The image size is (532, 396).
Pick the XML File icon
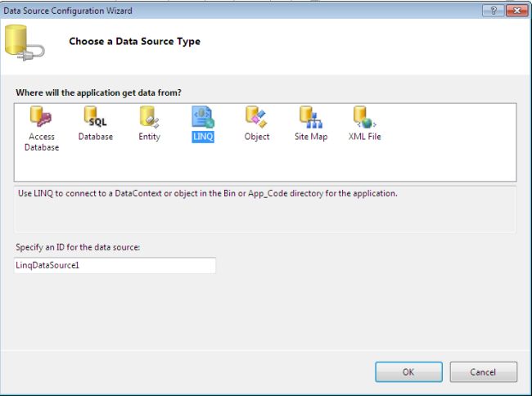coord(364,118)
